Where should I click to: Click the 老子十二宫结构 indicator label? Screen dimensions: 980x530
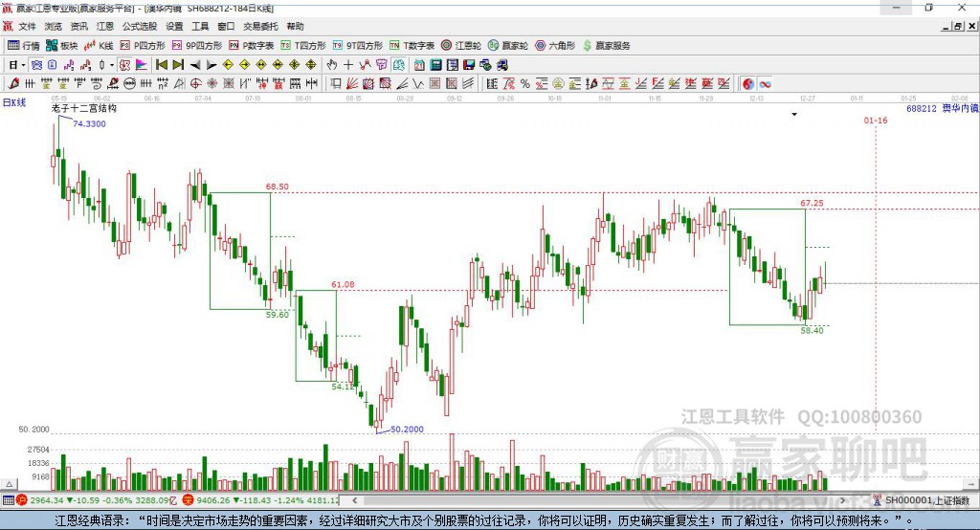(84, 108)
